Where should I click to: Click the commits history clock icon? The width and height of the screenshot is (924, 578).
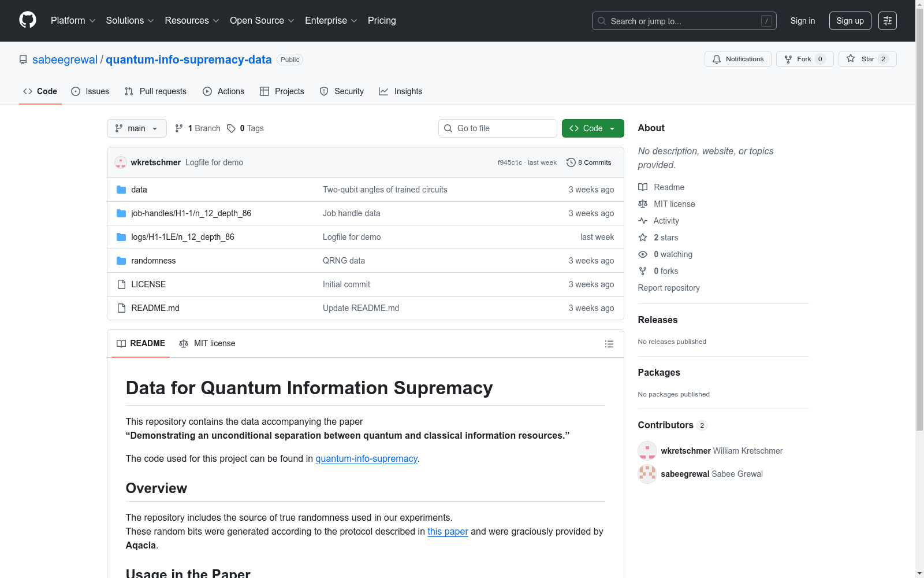(571, 162)
